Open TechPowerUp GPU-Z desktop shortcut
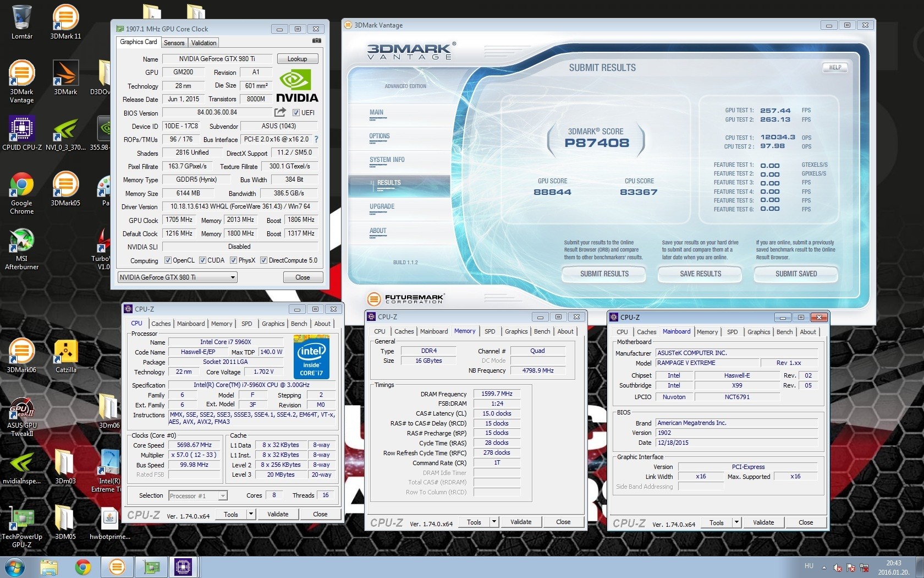Image resolution: width=924 pixels, height=578 pixels. (22, 527)
